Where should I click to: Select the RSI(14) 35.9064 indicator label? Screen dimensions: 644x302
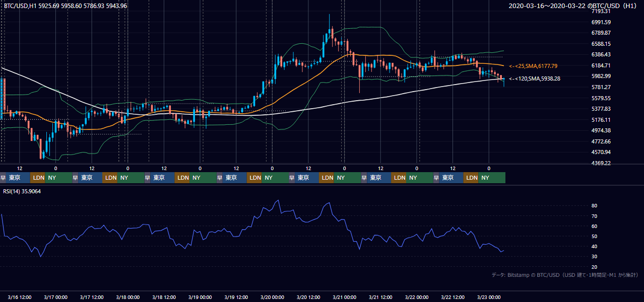pos(22,191)
